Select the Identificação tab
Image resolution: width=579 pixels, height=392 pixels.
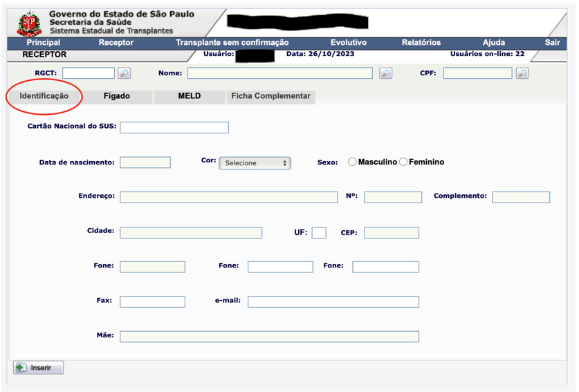(x=44, y=96)
